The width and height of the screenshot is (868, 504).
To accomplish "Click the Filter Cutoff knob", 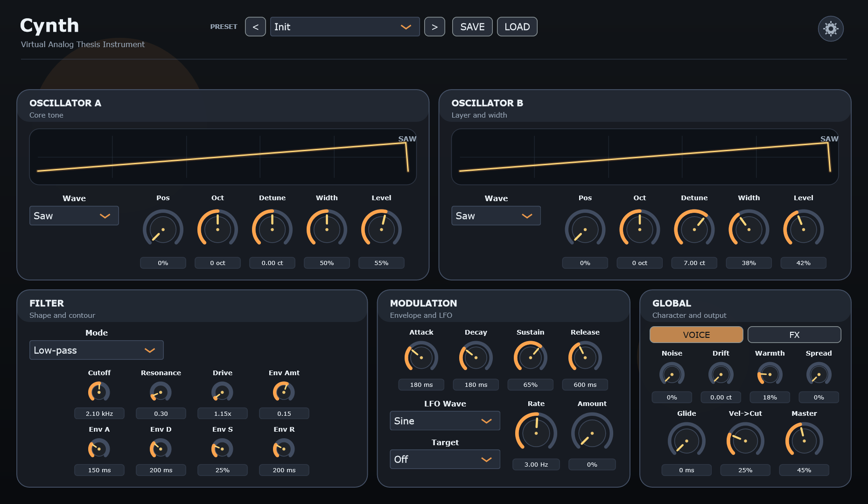I will click(99, 392).
